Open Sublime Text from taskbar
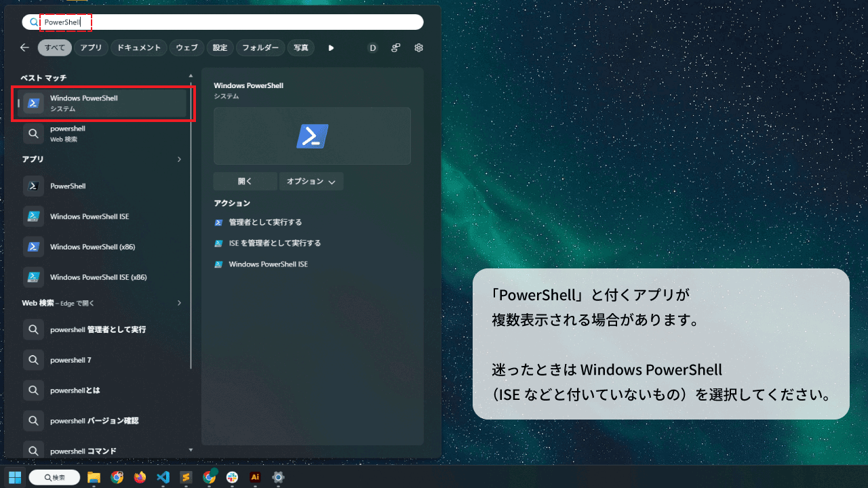 186,477
